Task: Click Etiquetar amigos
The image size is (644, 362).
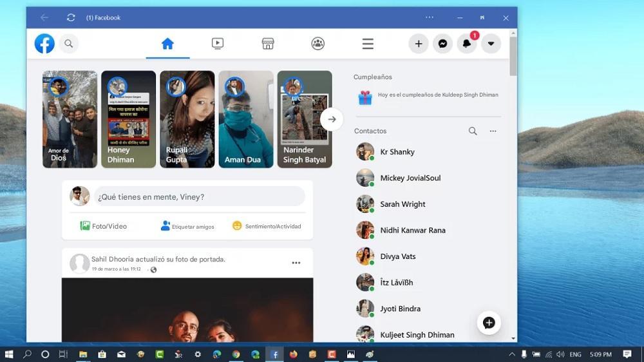Action: 187,226
